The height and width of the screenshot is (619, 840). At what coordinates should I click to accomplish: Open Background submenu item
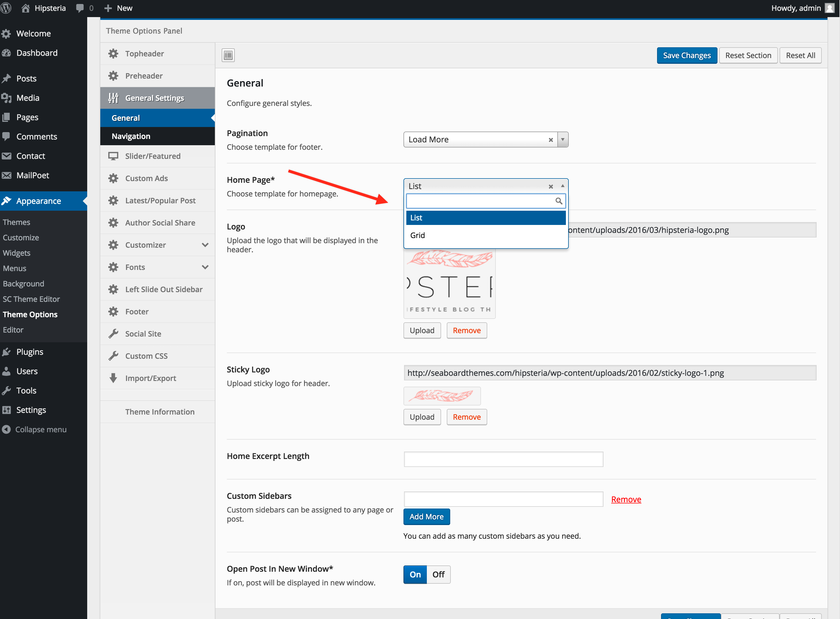point(23,283)
